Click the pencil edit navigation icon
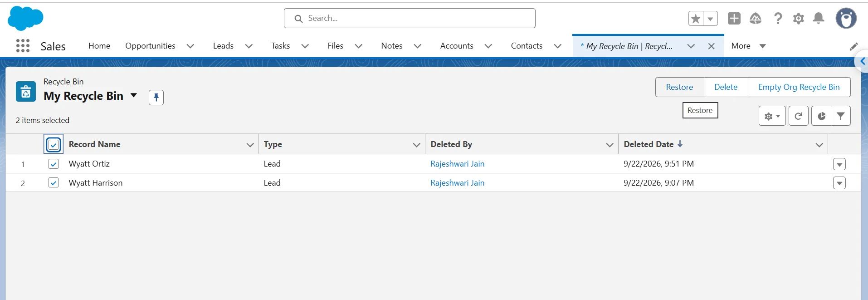The height and width of the screenshot is (300, 868). point(853,46)
